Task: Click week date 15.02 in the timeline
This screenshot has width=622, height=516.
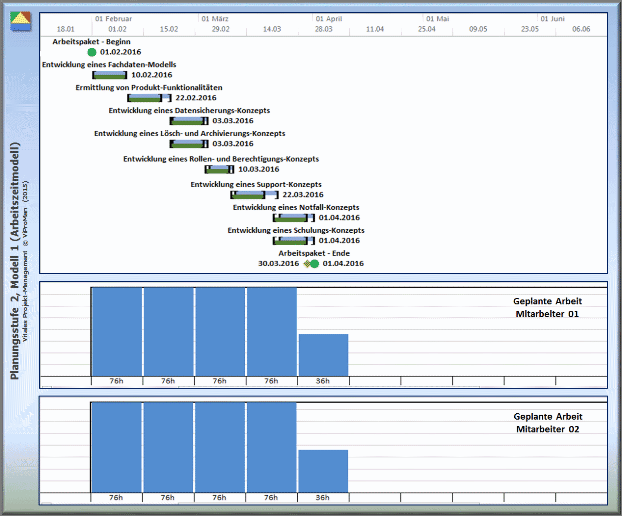Action: click(169, 29)
